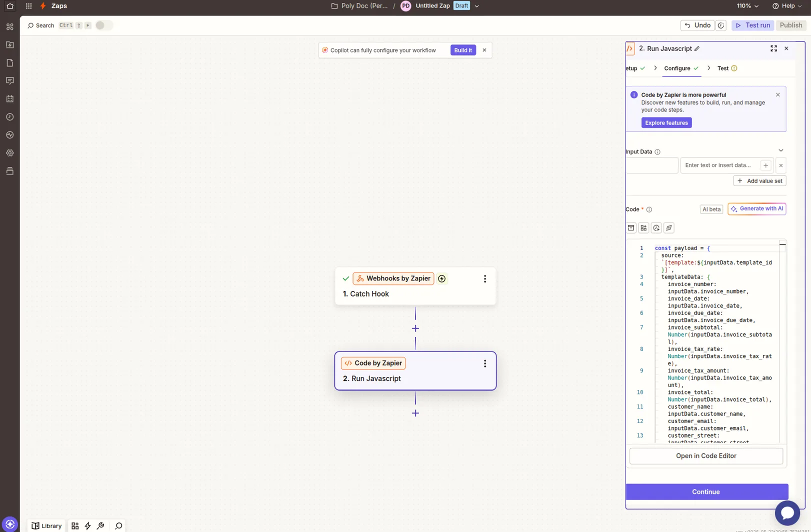Click the Build it Copilot button

[463, 50]
